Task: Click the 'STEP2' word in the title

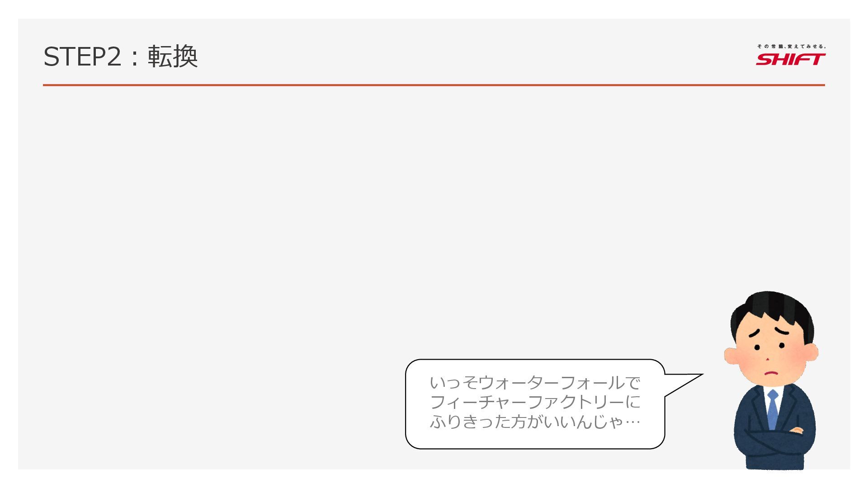Action: 82,57
